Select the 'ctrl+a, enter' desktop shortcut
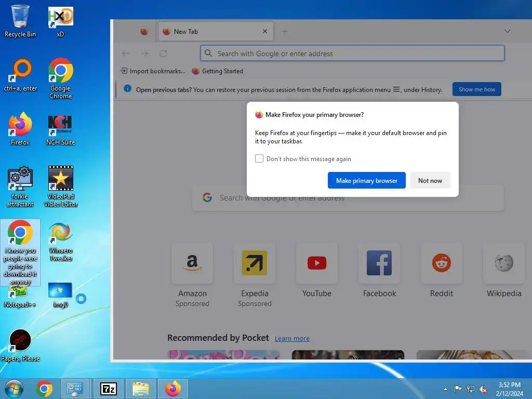Screen dimensions: 532x399 pyautogui.click(x=20, y=75)
